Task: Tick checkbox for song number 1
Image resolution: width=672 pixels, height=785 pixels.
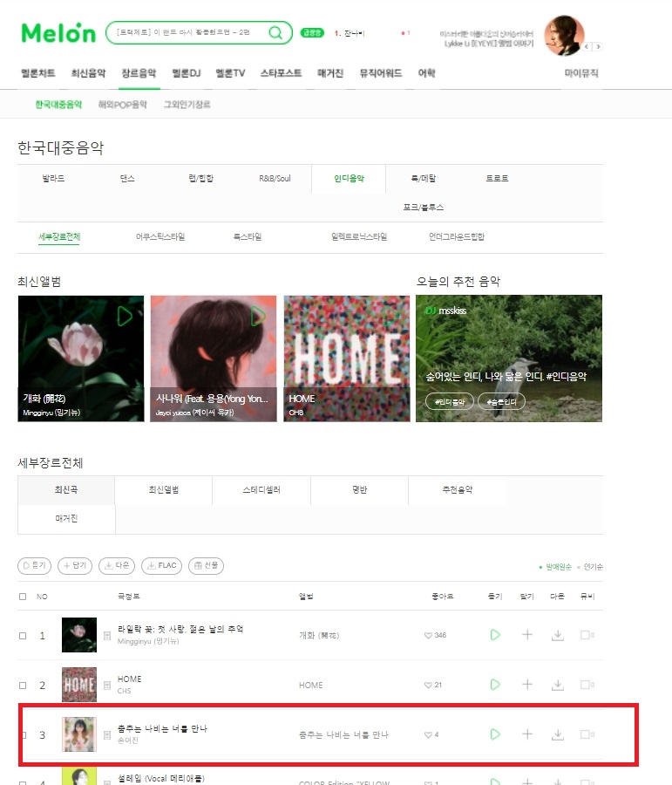Action: click(23, 635)
